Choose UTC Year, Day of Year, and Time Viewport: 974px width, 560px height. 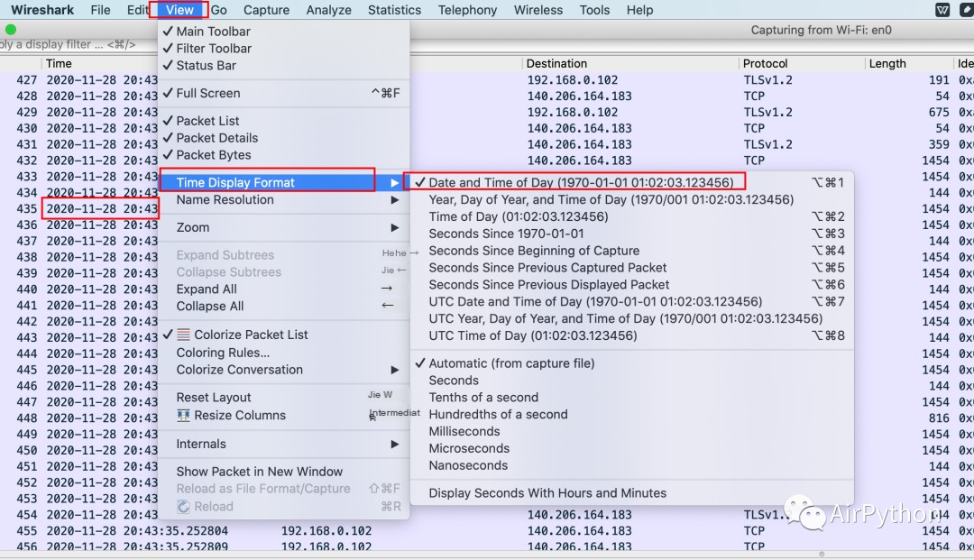(x=631, y=318)
